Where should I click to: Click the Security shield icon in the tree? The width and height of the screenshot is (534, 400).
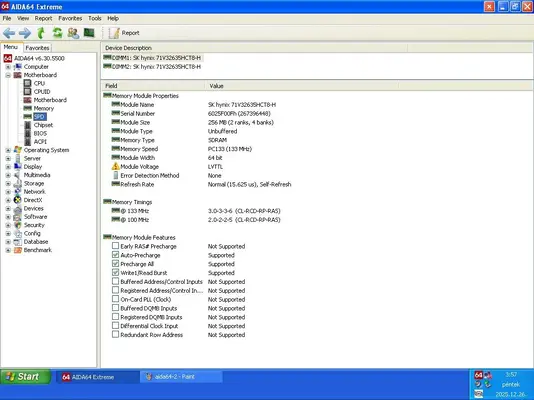(18, 225)
